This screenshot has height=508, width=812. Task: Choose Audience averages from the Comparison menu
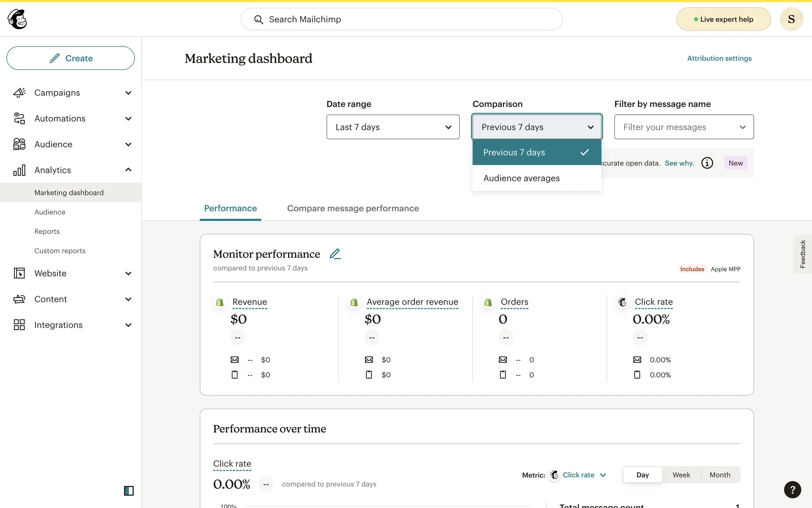click(x=521, y=178)
